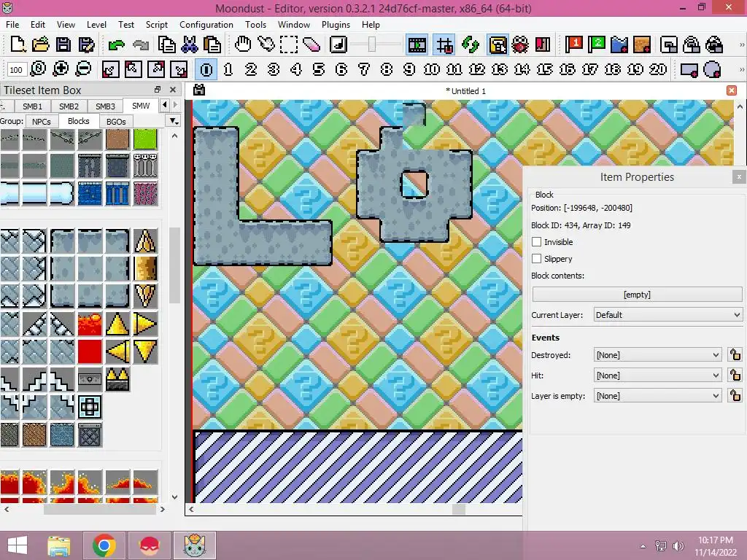Enable the Invisible checkbox
The height and width of the screenshot is (560, 747).
(536, 242)
